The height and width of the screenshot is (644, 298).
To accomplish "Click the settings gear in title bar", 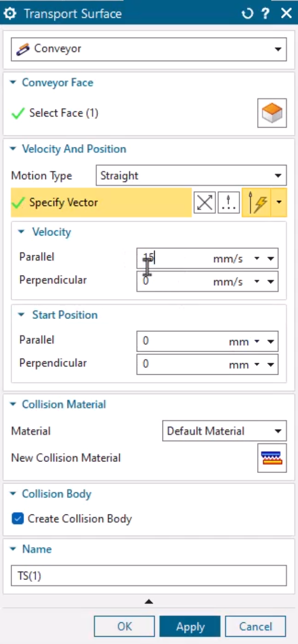I will 9,13.
